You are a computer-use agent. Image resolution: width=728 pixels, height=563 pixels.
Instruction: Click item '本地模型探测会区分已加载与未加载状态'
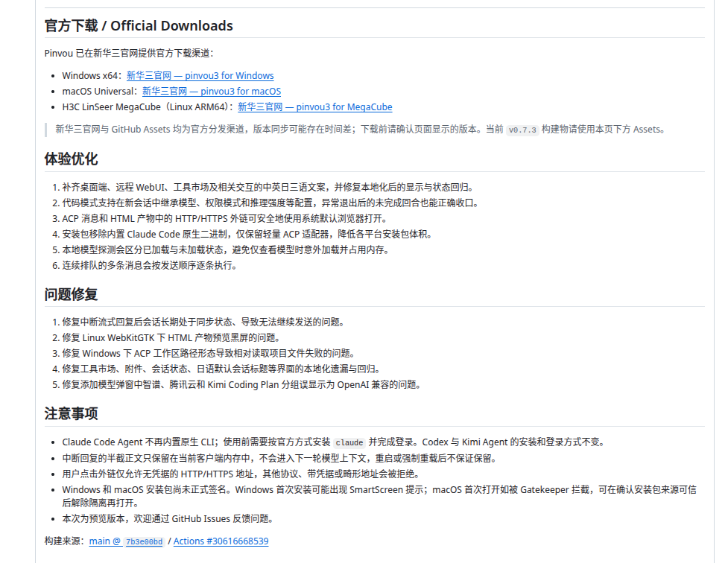(226, 249)
